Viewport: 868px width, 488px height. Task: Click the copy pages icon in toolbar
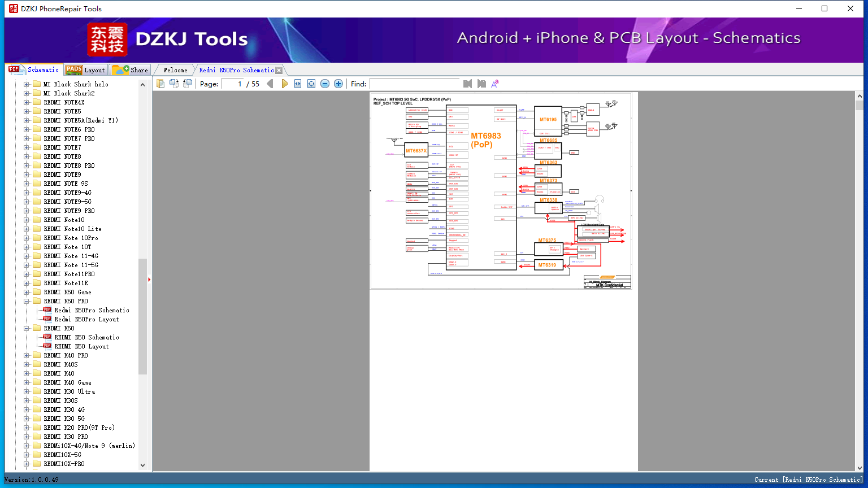(160, 84)
